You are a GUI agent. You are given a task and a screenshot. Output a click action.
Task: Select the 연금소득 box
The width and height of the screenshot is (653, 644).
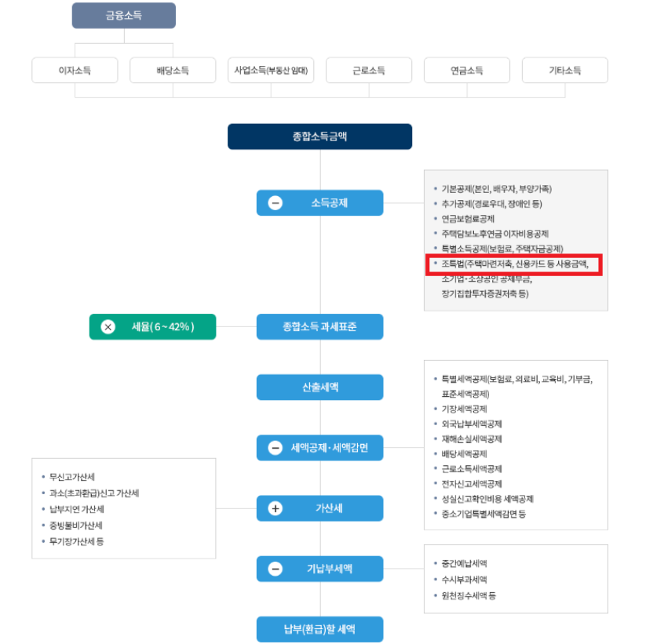(467, 71)
